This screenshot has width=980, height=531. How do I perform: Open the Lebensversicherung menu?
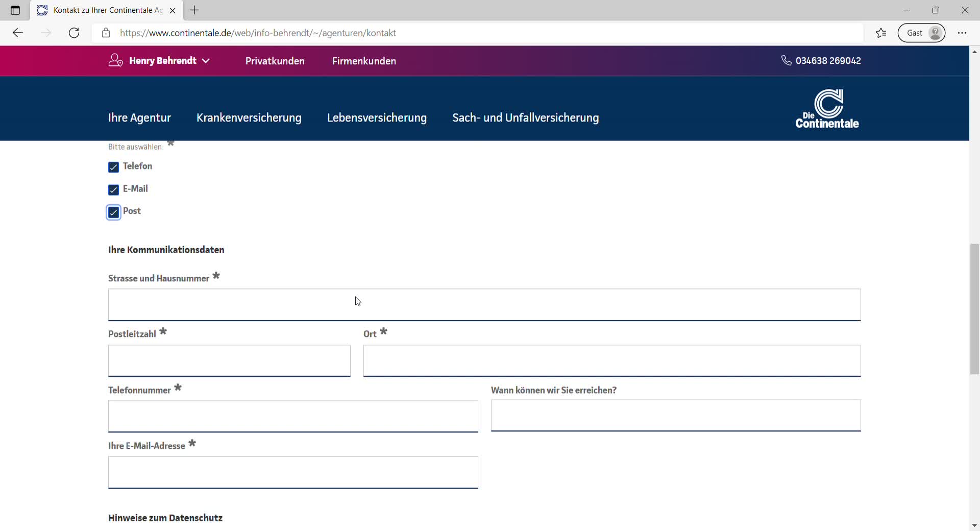coord(377,118)
